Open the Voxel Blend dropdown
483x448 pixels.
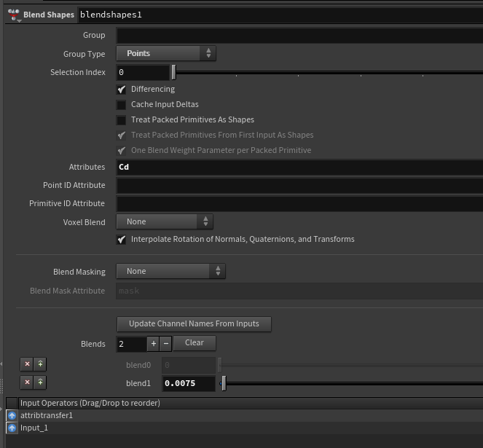[x=165, y=221]
